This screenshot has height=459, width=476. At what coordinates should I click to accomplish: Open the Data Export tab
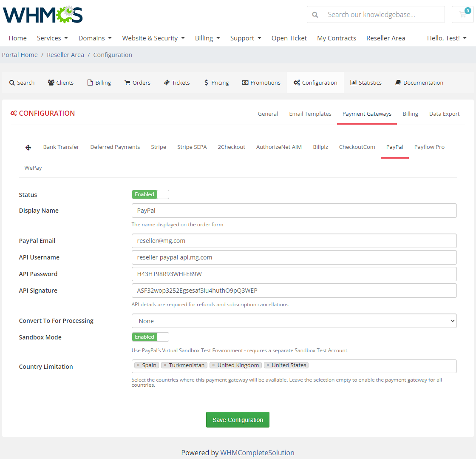point(444,114)
